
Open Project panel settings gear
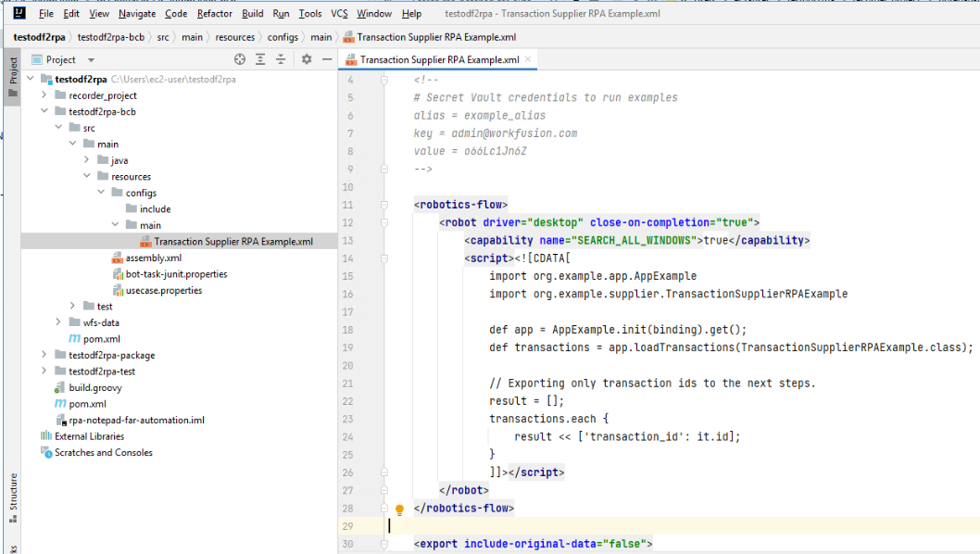tap(307, 59)
